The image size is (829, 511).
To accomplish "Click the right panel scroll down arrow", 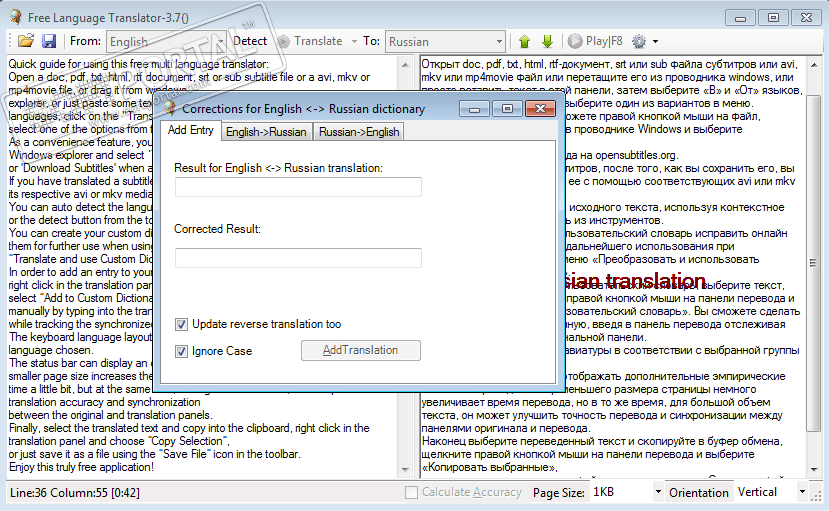I will pyautogui.click(x=813, y=469).
